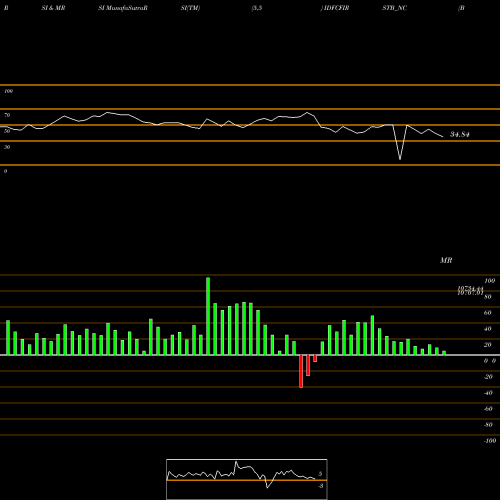This screenshot has height=500, width=500.
Task: Click the mini chart label 5
Action: point(320,474)
